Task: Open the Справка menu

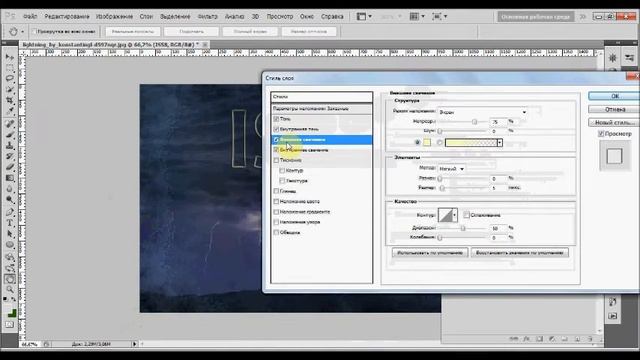Action: pyautogui.click(x=332, y=17)
